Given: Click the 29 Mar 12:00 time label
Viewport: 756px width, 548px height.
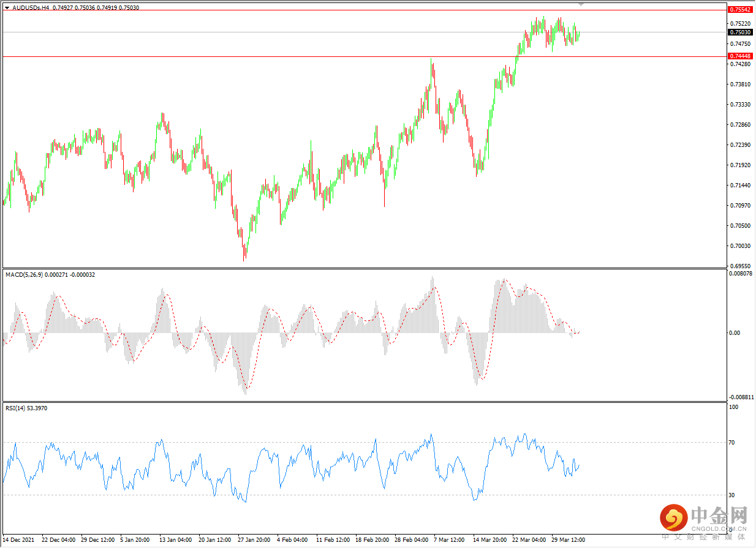Looking at the screenshot, I should click(x=569, y=541).
